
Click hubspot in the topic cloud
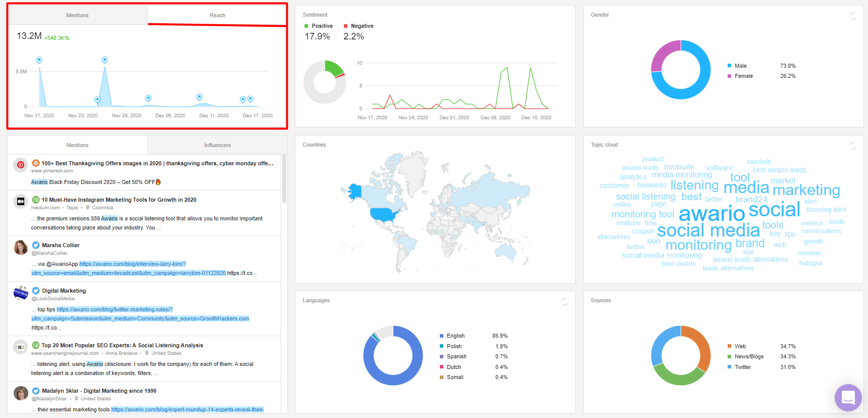point(810,263)
